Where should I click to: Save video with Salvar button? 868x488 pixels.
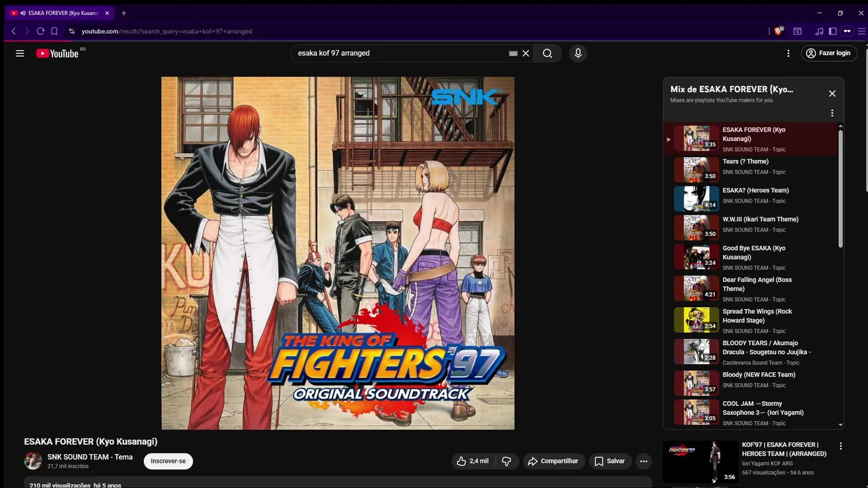click(610, 461)
